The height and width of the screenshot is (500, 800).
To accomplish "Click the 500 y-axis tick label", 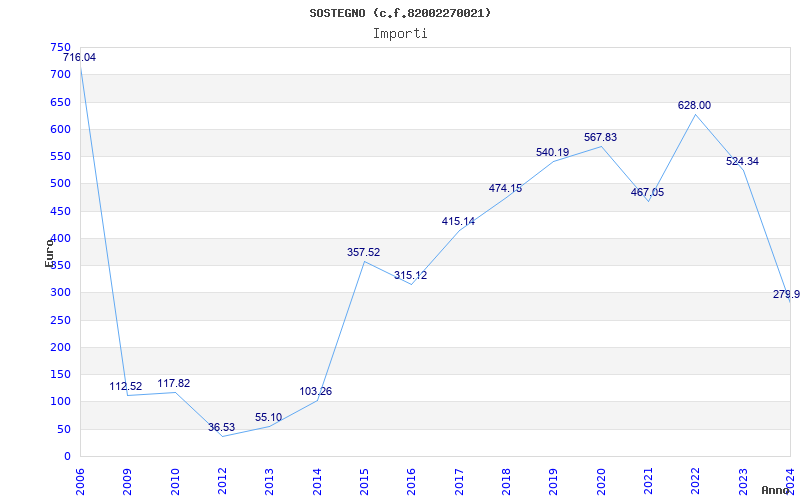I will (61, 184).
